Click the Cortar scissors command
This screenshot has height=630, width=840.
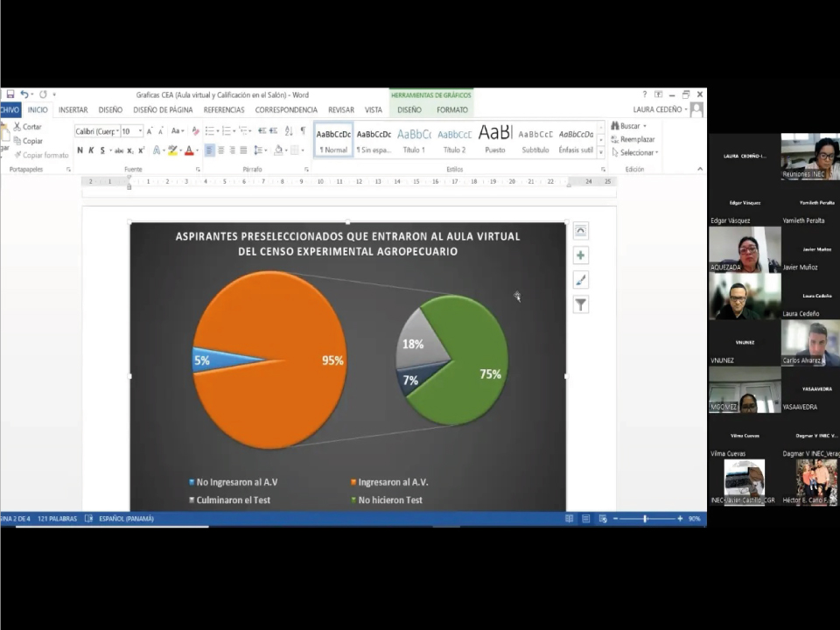[27, 127]
